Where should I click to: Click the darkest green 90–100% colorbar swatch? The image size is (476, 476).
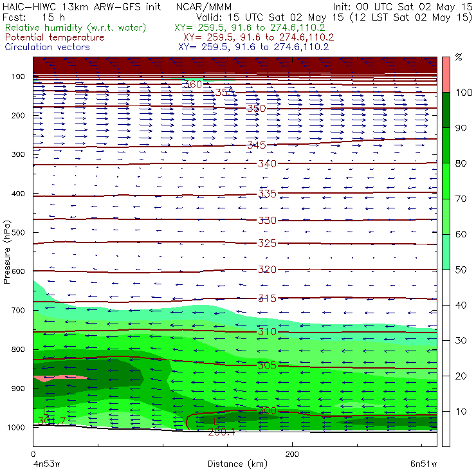click(x=446, y=110)
